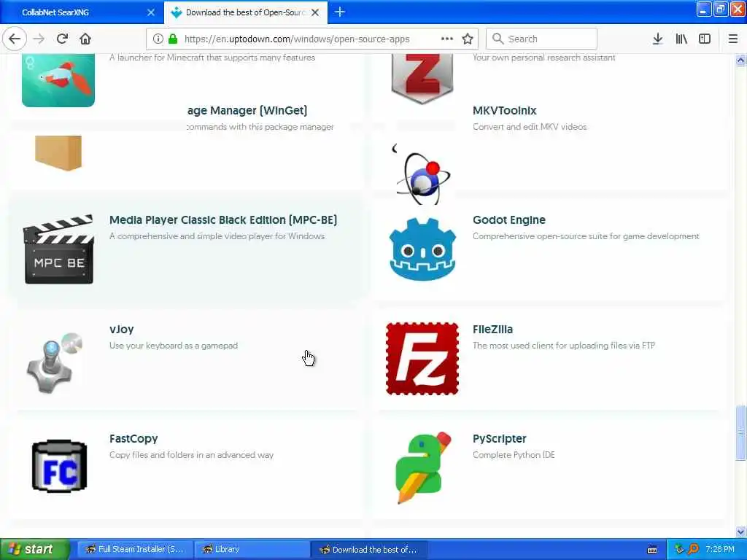Go back to the previous page
Viewport: 747px width, 560px height.
click(15, 39)
